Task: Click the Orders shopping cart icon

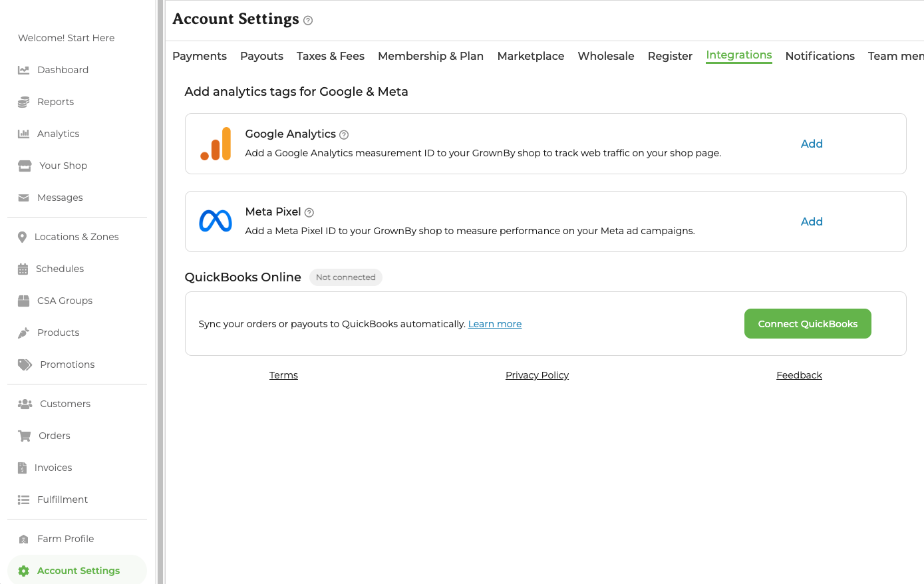Action: pos(24,436)
